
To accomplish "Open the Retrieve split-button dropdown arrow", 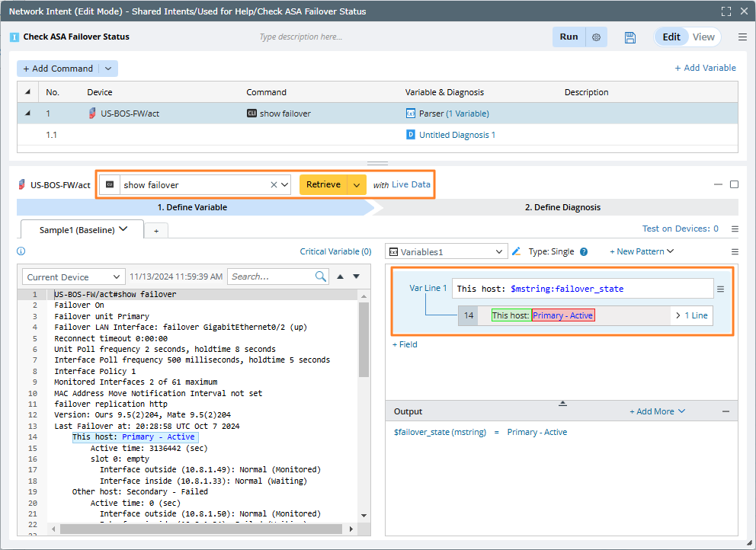I will 357,185.
